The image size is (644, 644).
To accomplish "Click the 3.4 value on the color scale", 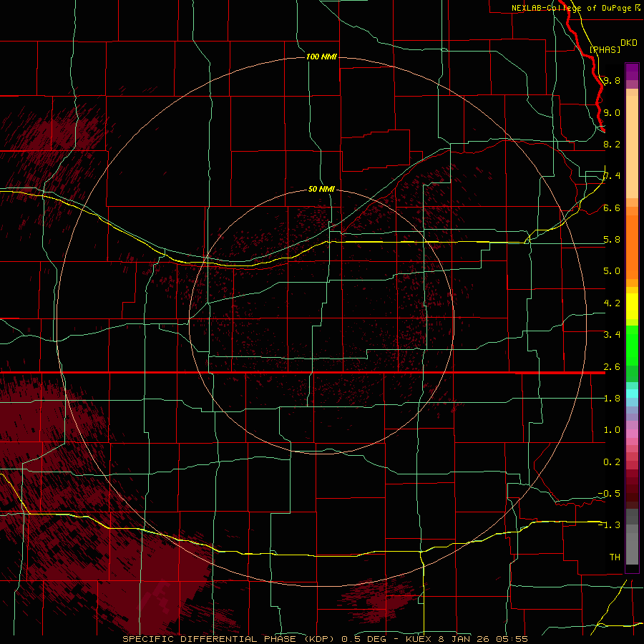I will click(612, 335).
